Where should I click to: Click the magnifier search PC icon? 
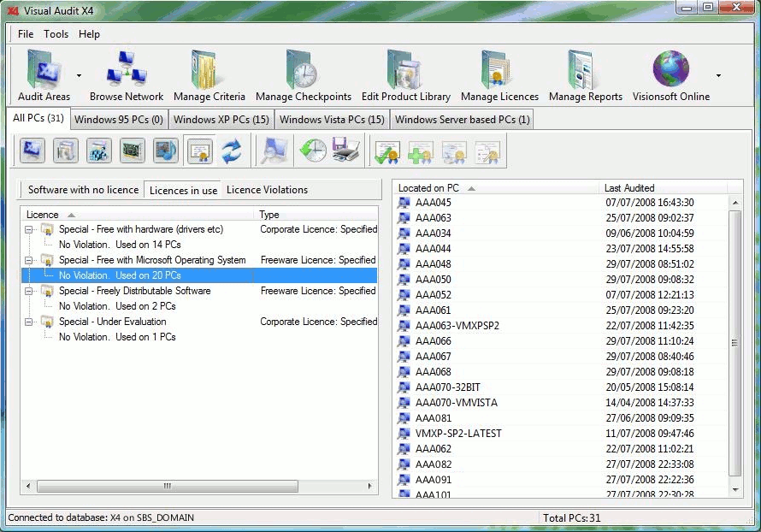coord(274,151)
